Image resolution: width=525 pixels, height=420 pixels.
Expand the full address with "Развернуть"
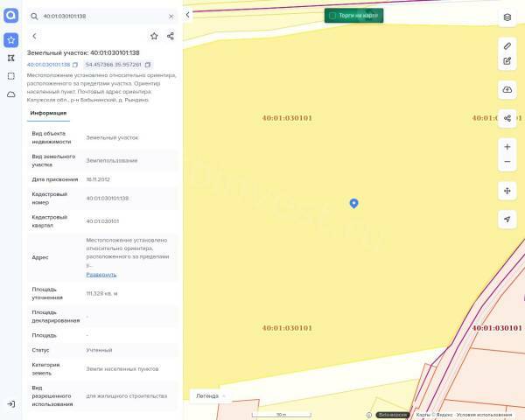tap(101, 274)
